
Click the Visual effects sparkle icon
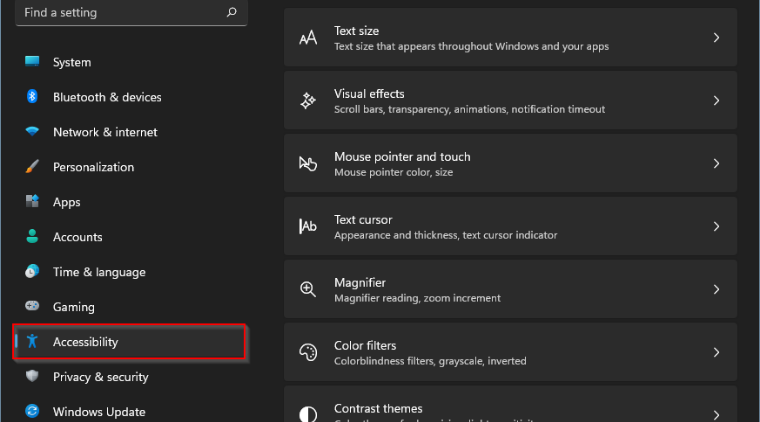[x=308, y=100]
